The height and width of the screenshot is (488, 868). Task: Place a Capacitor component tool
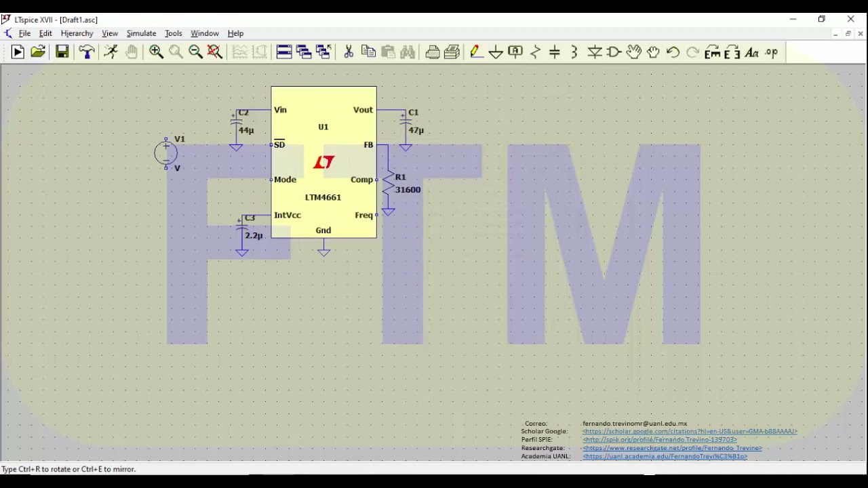pos(555,52)
